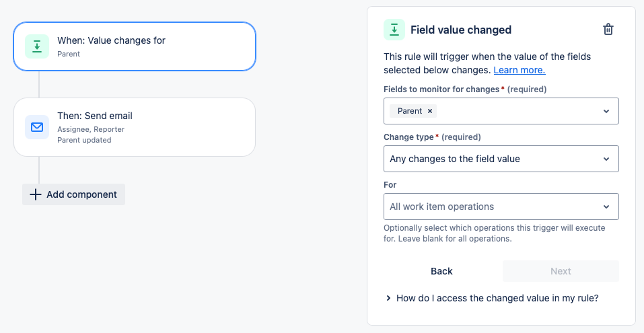Screen dimensions: 644x333
Task: Click the plus icon beside Add component
Action: click(x=36, y=194)
